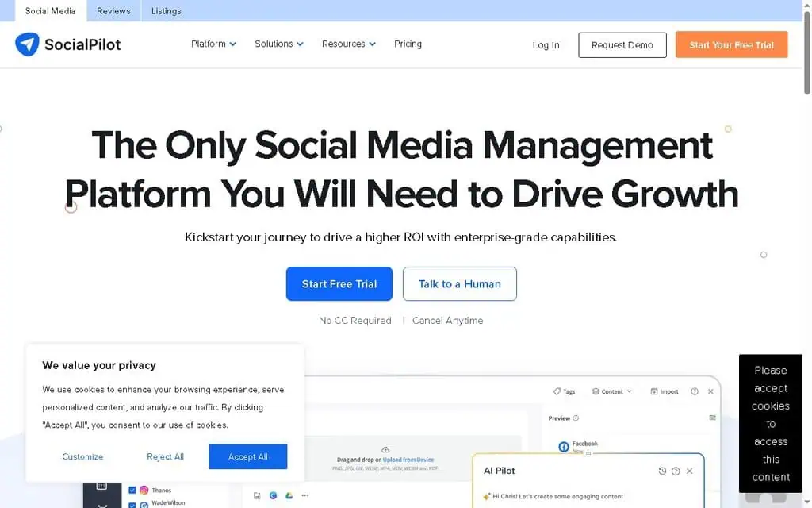Expand the Resources menu
The height and width of the screenshot is (508, 812).
coord(349,44)
